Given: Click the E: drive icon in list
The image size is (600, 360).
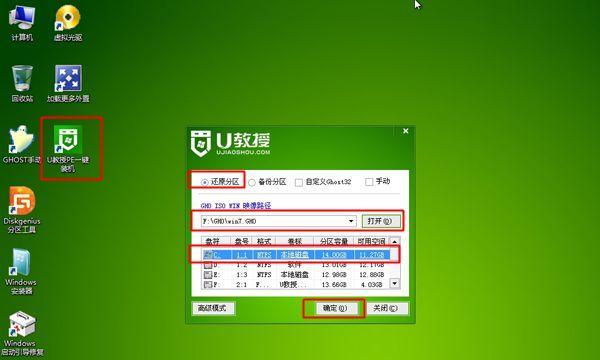Looking at the screenshot, I should click(x=208, y=275).
